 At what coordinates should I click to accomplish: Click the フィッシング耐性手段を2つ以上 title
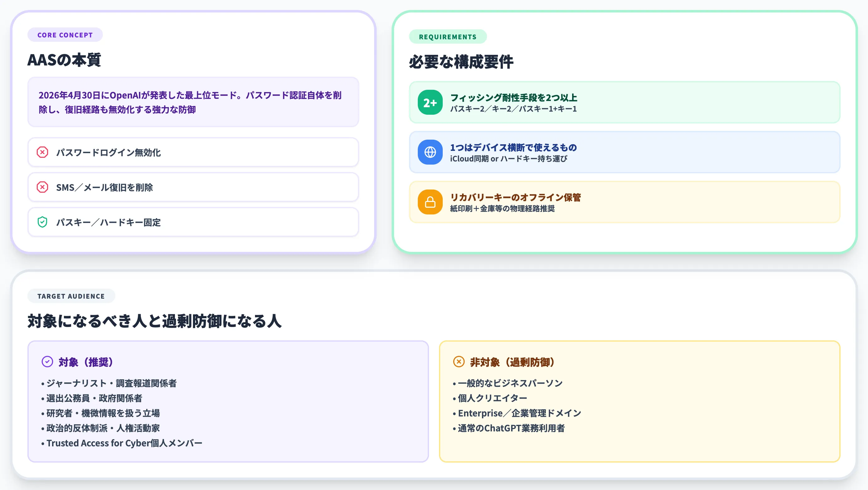pyautogui.click(x=514, y=98)
